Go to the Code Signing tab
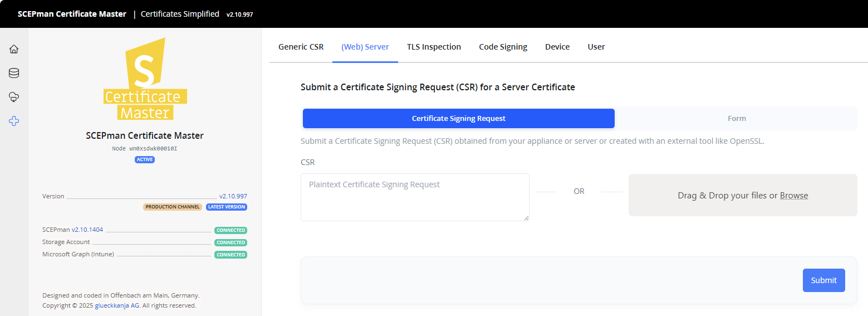 point(503,47)
